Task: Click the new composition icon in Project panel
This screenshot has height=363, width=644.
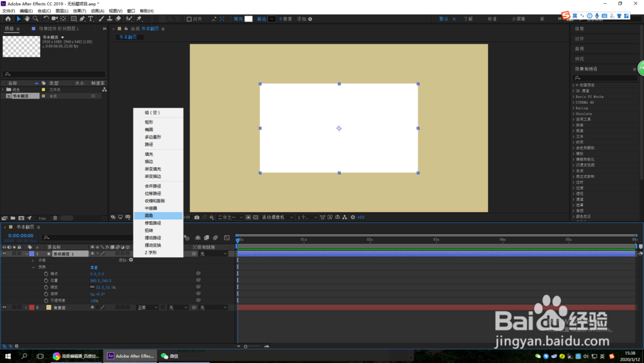Action: coord(21,219)
